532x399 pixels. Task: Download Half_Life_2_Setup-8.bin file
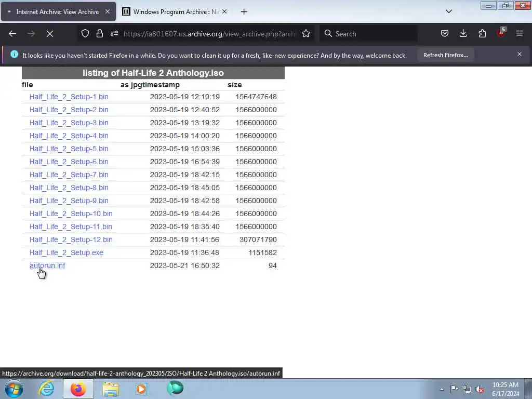(69, 188)
